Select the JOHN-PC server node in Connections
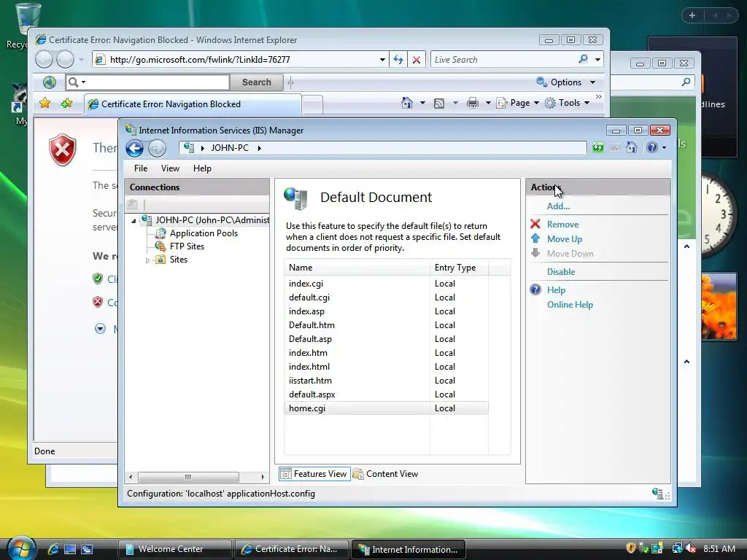This screenshot has width=747, height=560. coord(212,220)
